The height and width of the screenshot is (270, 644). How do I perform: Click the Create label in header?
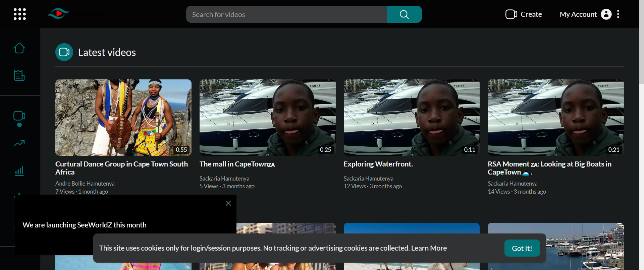coord(531,14)
